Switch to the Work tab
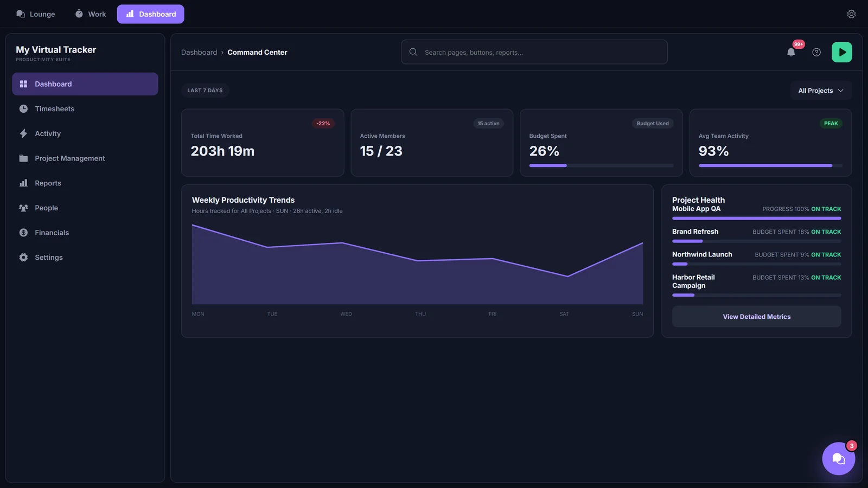This screenshot has height=488, width=868. point(91,14)
